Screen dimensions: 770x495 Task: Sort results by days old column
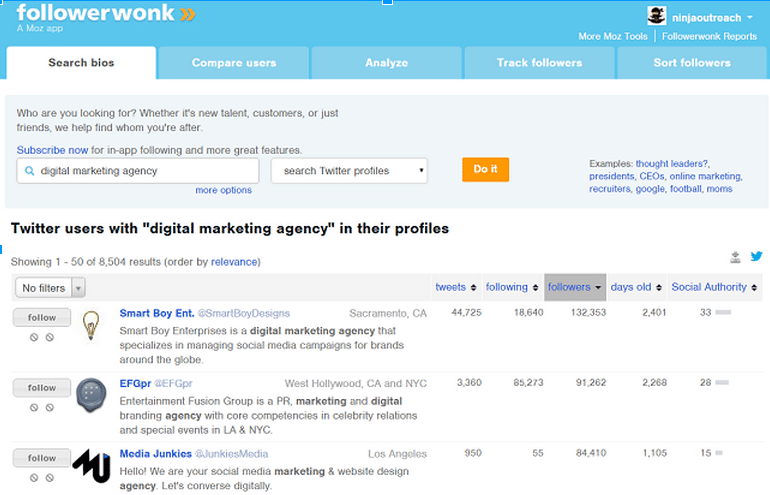click(636, 287)
